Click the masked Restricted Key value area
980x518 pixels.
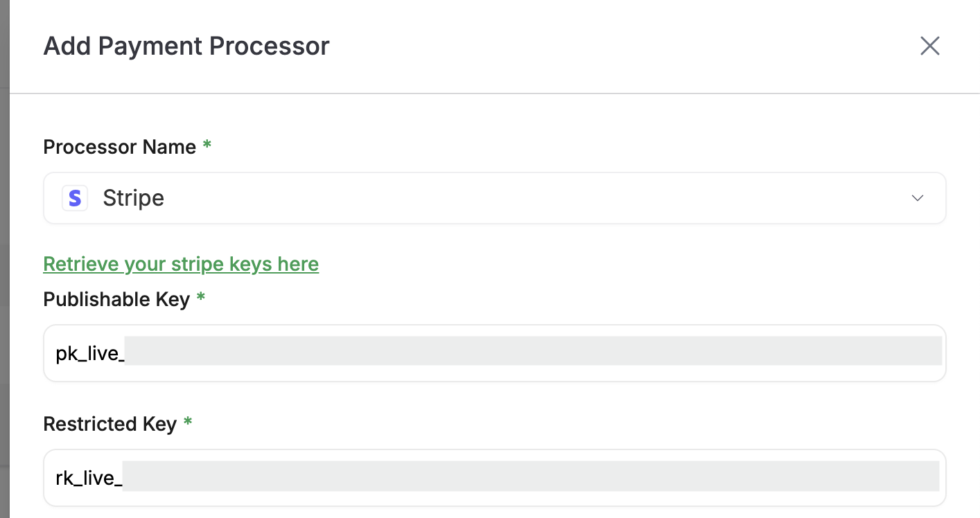point(530,476)
